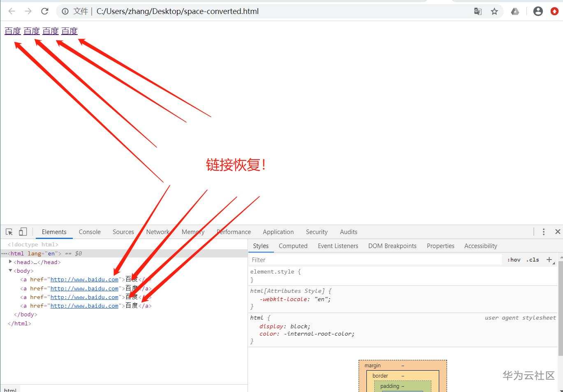Toggle the device toolbar icon
Viewport: 563px width, 392px height.
click(23, 232)
